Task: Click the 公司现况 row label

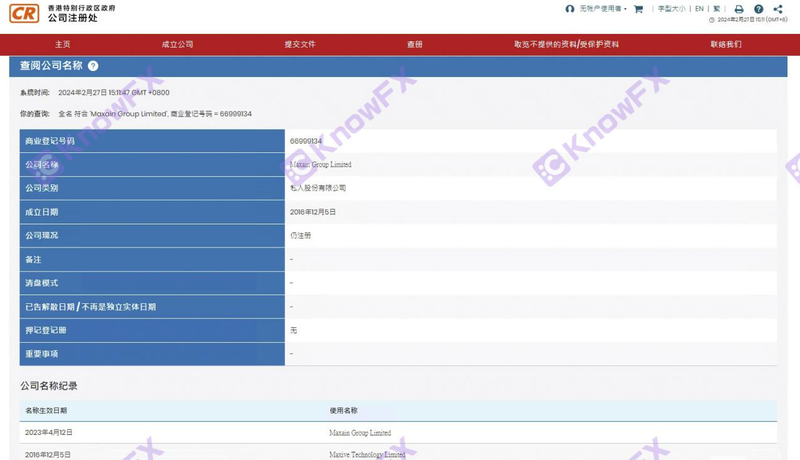Action: tap(41, 235)
